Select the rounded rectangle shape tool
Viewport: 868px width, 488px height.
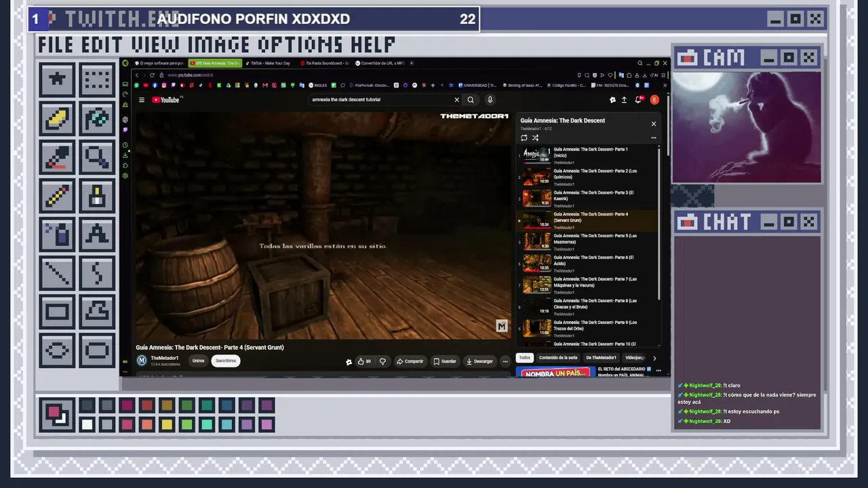(x=98, y=351)
